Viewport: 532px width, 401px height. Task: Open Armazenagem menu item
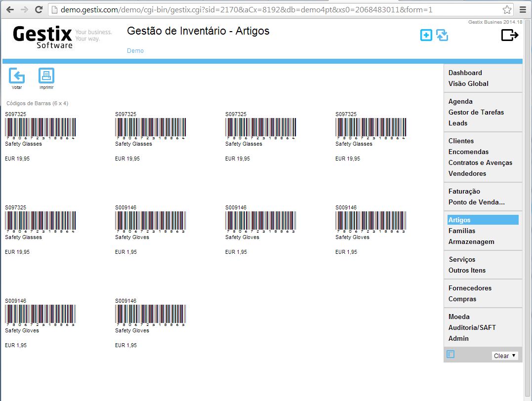pos(471,241)
